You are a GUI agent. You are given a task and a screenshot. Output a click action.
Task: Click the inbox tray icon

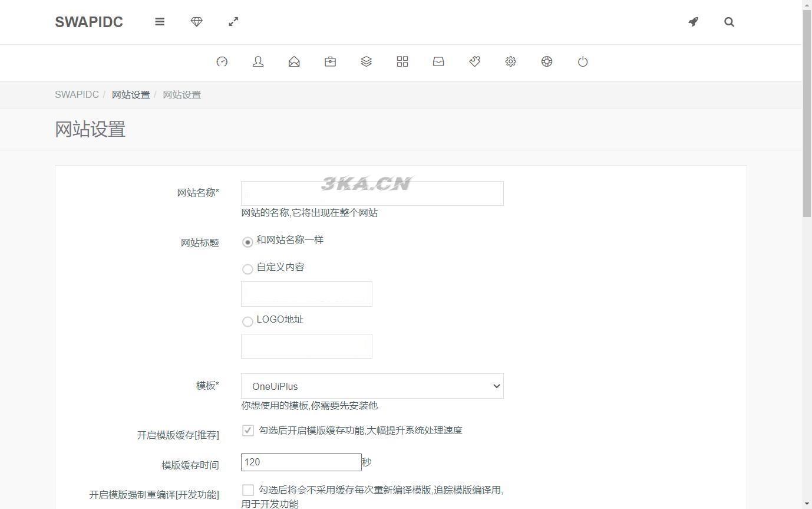pos(438,61)
